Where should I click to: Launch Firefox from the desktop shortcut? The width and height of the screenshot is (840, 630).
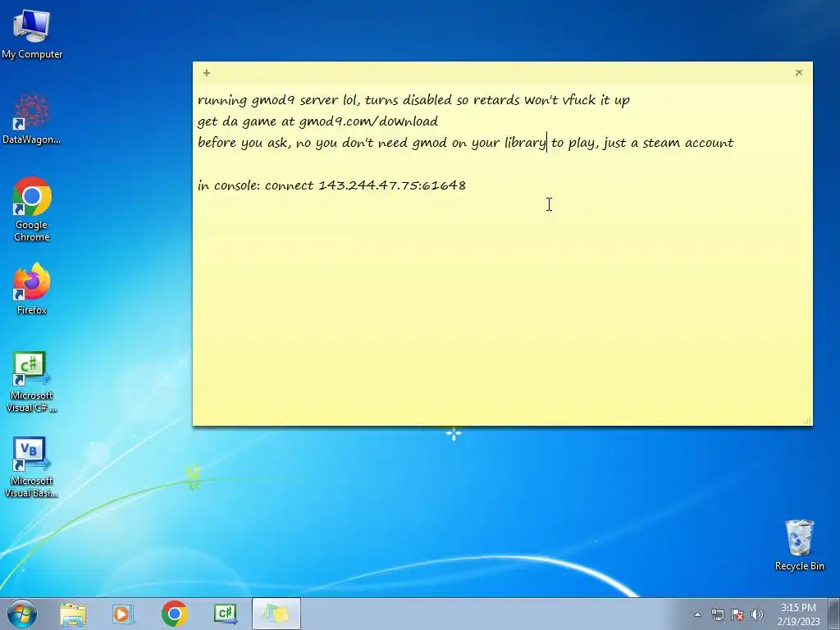(32, 288)
